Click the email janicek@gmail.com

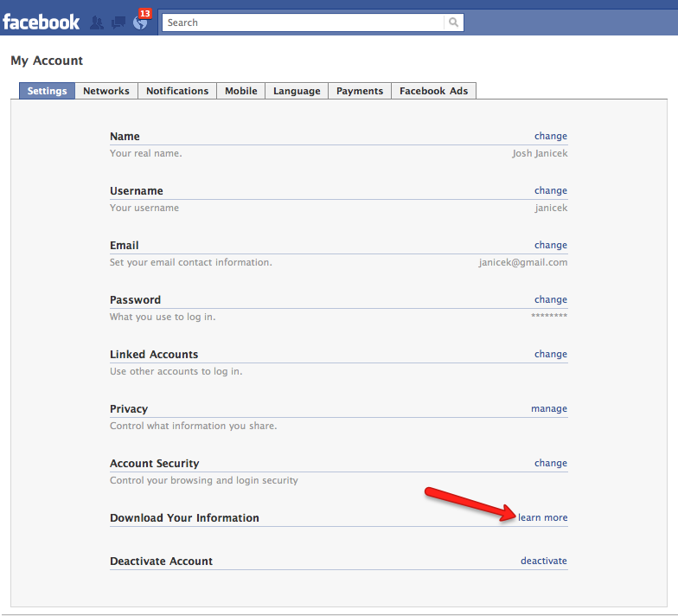(522, 262)
